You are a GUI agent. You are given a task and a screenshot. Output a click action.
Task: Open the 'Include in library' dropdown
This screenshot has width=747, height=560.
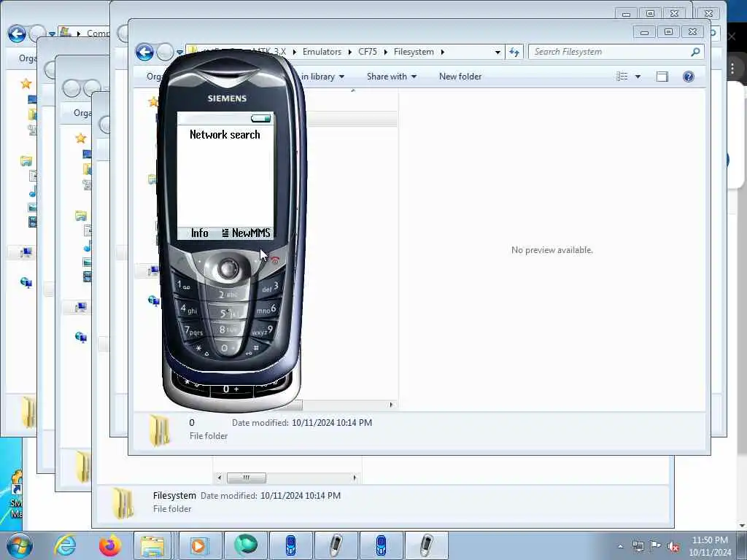click(x=322, y=77)
